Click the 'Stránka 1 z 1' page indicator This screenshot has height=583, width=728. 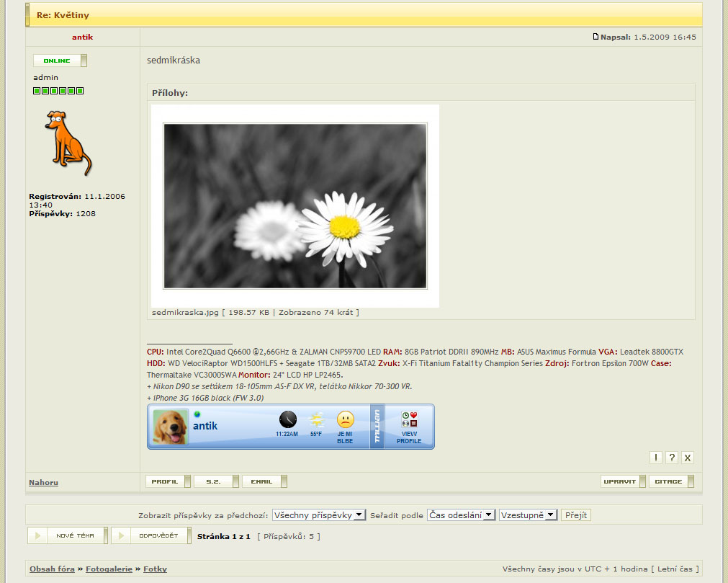click(224, 537)
